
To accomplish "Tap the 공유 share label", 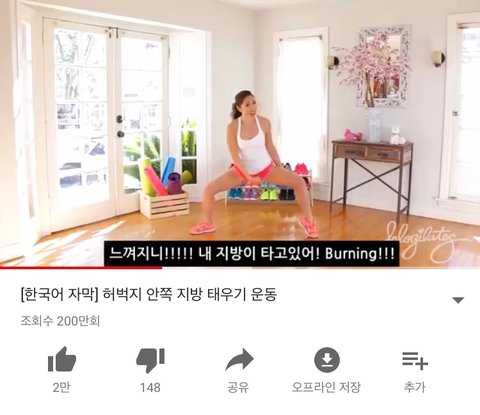I will [238, 387].
